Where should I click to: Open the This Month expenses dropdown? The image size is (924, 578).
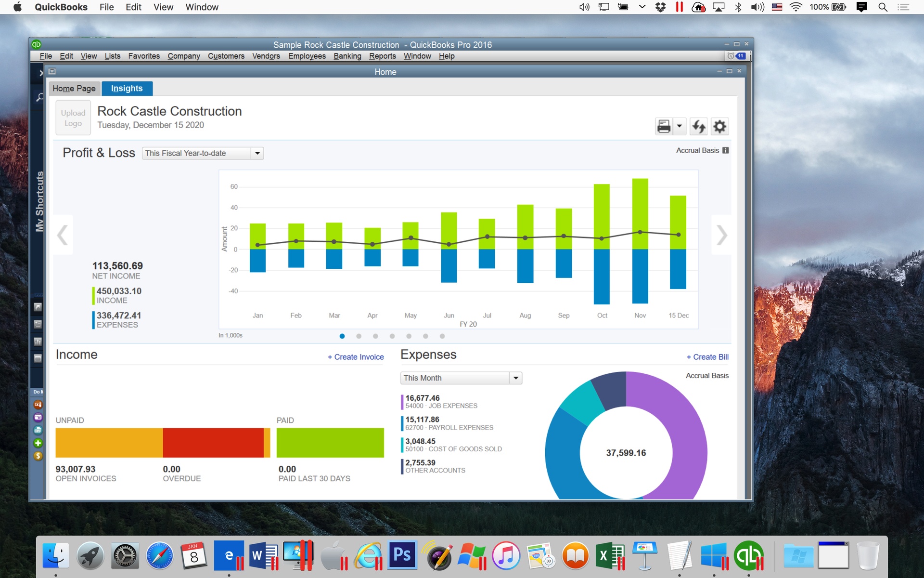461,378
